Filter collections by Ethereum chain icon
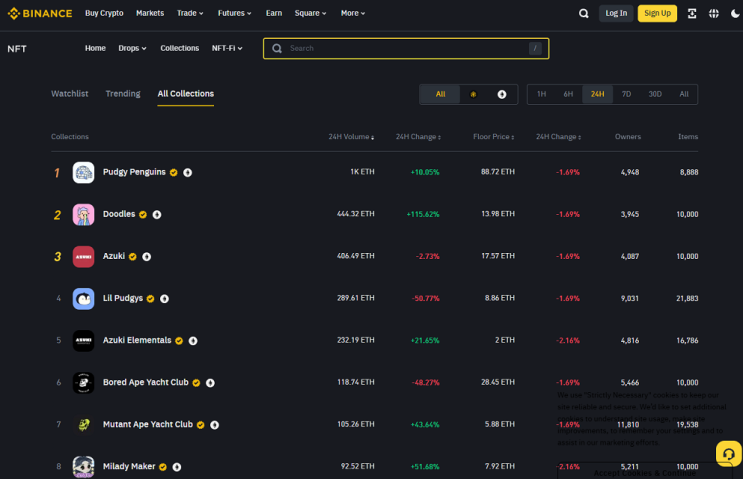Image resolution: width=743 pixels, height=479 pixels. tap(502, 94)
